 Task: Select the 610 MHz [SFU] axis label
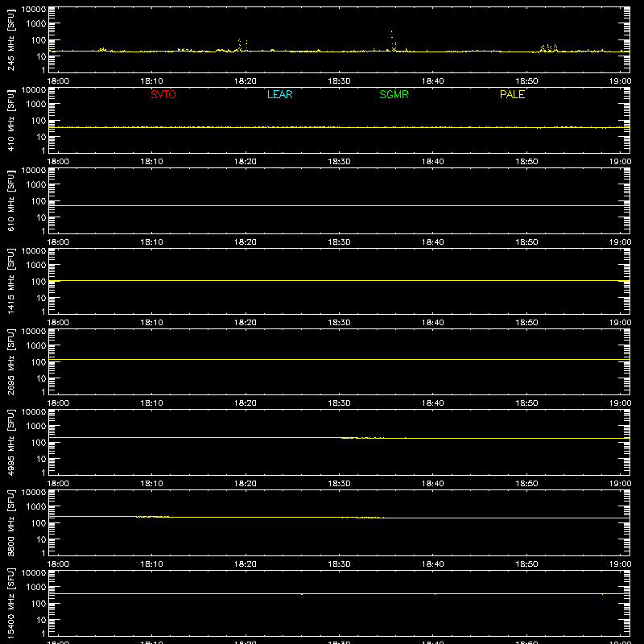coord(10,200)
